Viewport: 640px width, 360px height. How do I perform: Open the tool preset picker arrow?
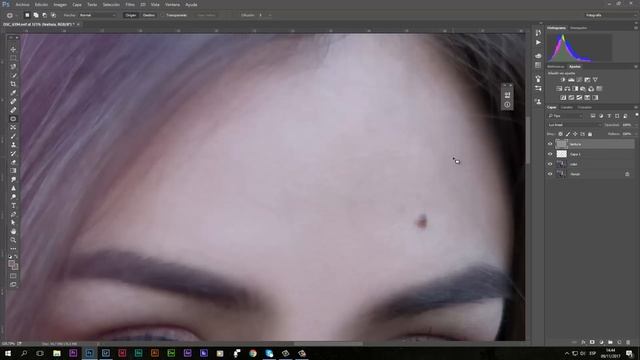click(x=18, y=15)
